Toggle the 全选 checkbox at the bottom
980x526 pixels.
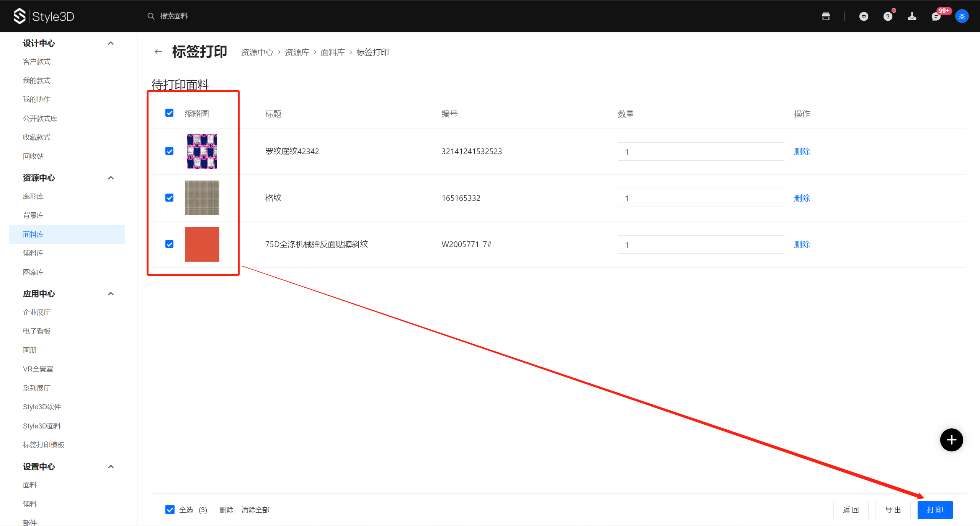(x=170, y=510)
